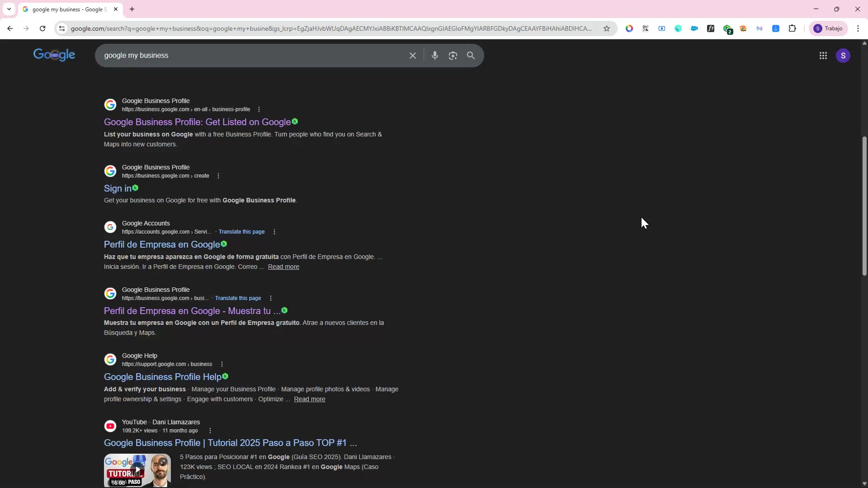Click the blue download-arrow extension icon
This screenshot has width=868, height=488.
[776, 28]
